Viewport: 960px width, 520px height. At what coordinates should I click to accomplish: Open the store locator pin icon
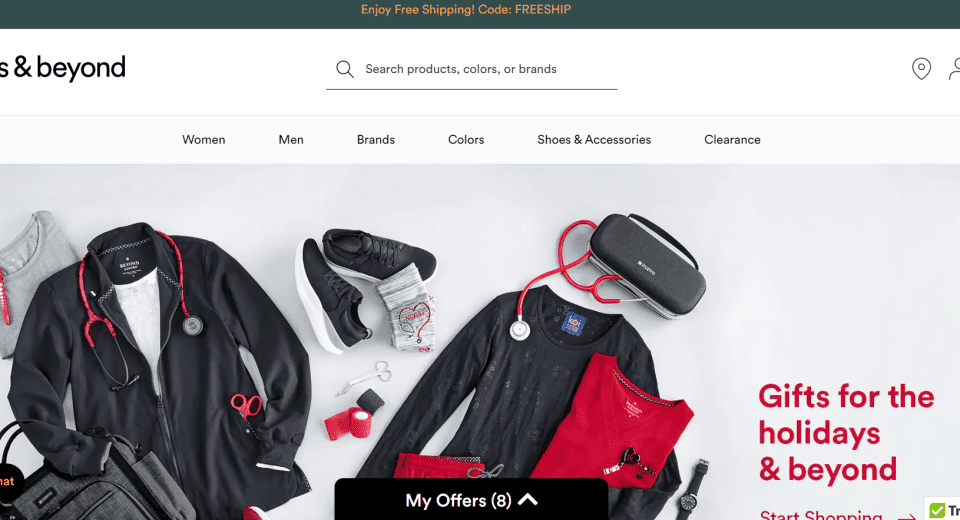tap(921, 69)
